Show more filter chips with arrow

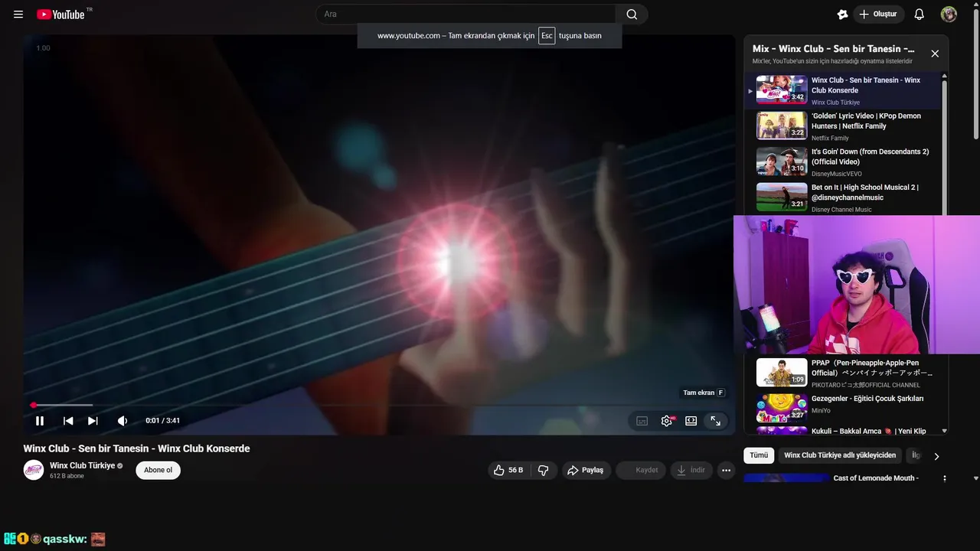936,456
